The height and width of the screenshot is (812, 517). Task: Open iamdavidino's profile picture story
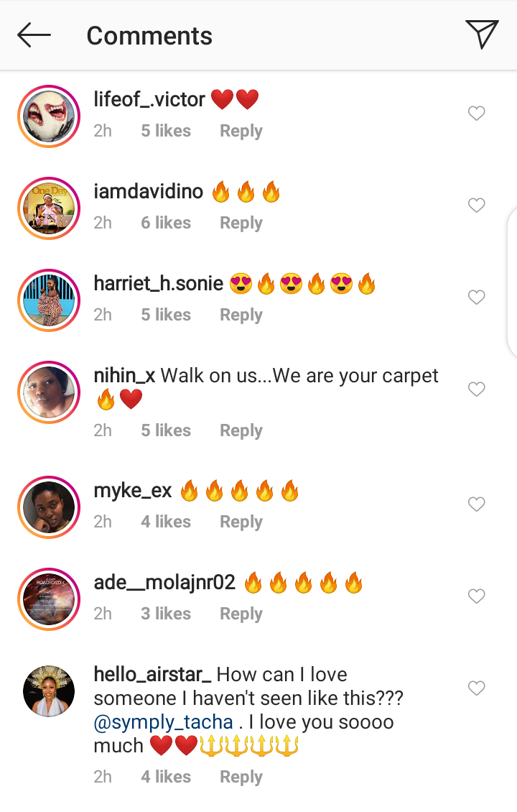pyautogui.click(x=49, y=208)
